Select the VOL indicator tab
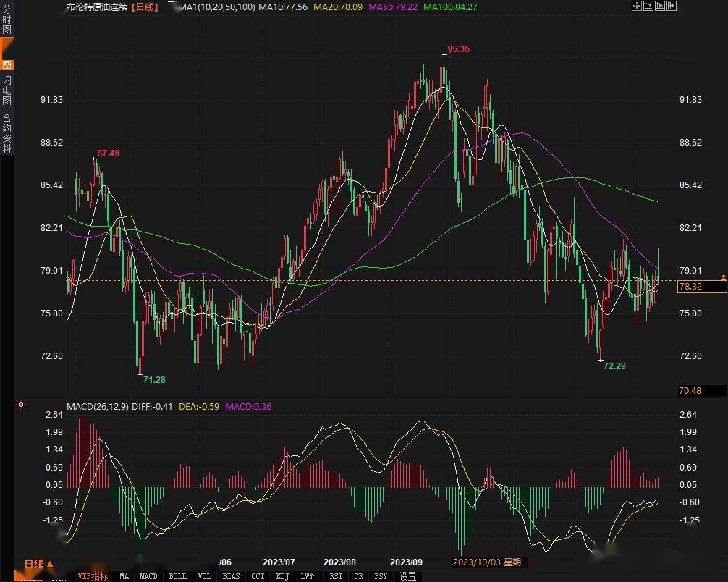 (x=205, y=576)
